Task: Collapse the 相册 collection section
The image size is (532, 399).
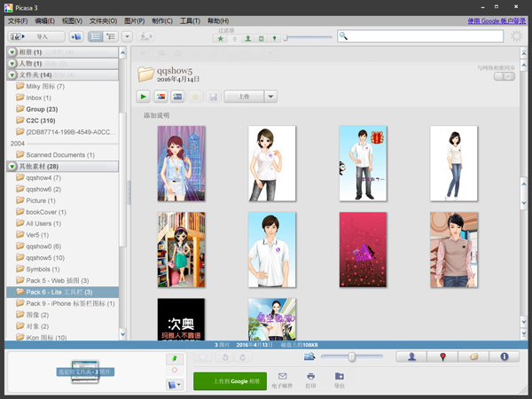Action: point(12,52)
